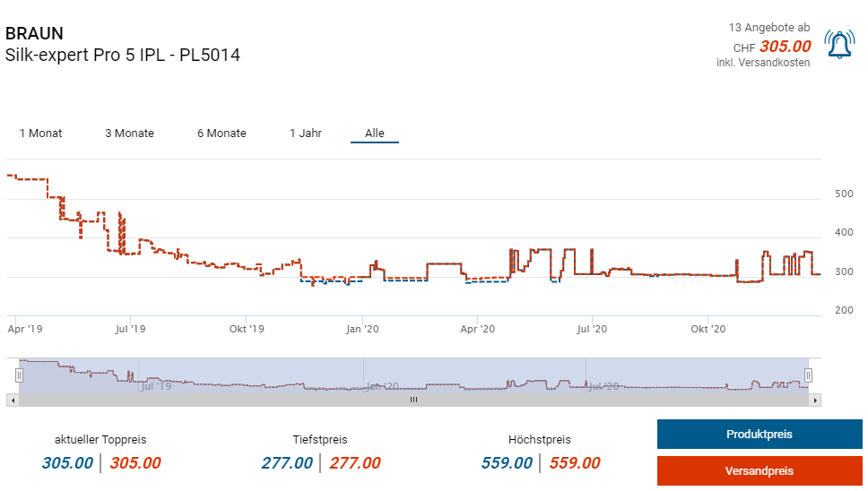The height and width of the screenshot is (491, 868).
Task: Click the left scroll arrow of the navigator
Action: [x=13, y=400]
